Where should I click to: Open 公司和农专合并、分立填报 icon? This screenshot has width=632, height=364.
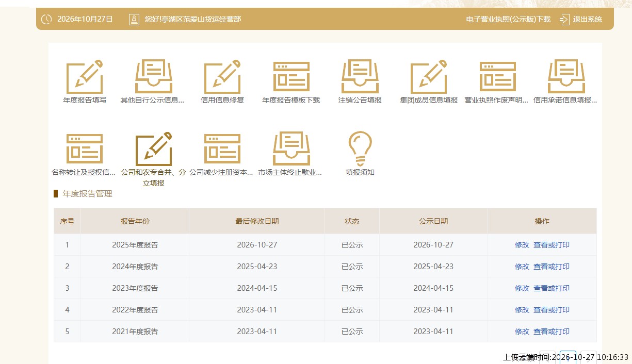coord(154,149)
